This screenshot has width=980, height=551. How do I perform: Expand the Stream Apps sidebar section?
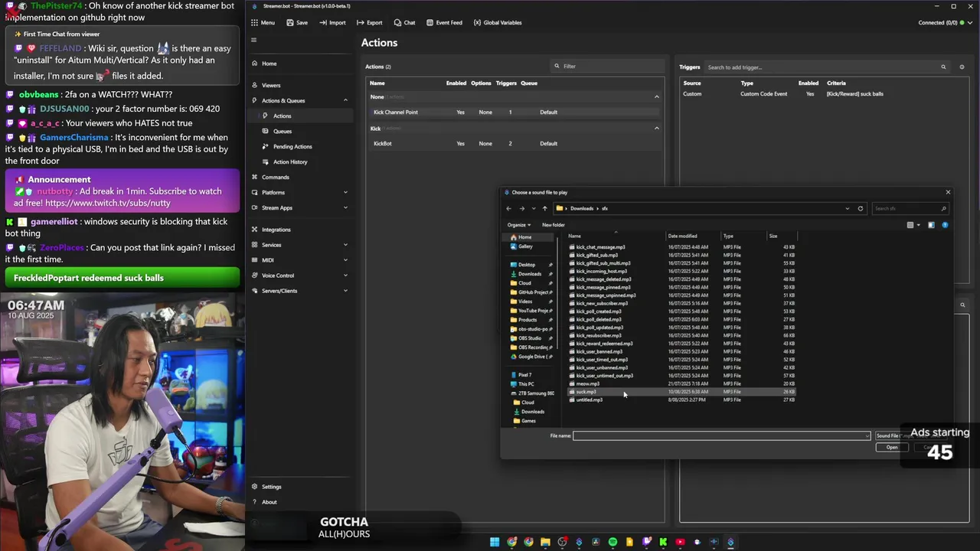tap(300, 207)
